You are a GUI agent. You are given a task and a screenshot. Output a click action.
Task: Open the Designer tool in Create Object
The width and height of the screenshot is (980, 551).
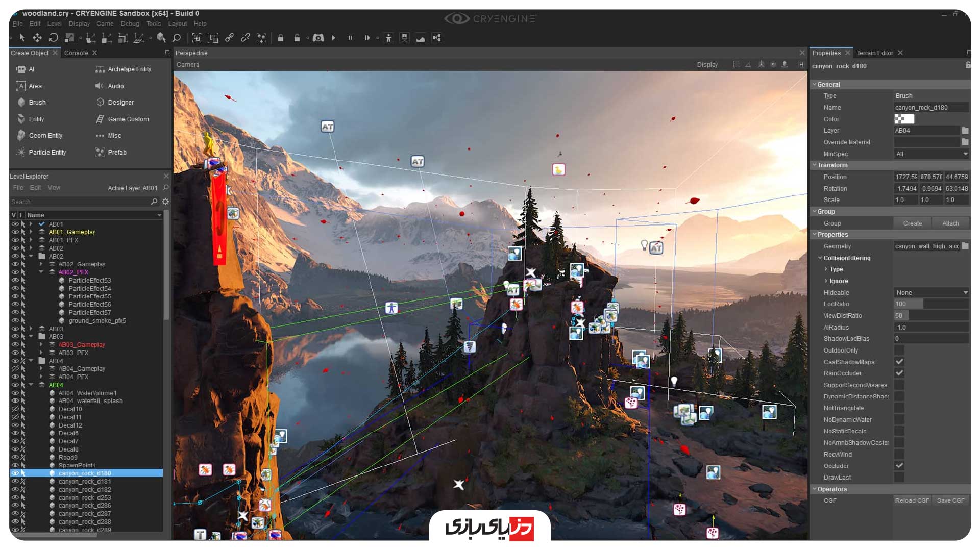(120, 103)
